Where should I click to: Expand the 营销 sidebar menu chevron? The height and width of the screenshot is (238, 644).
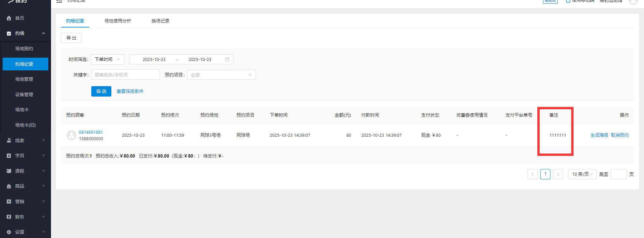click(x=44, y=201)
